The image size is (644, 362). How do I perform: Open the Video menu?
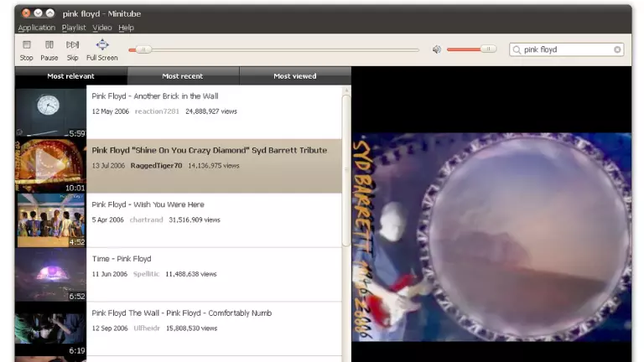tap(101, 28)
